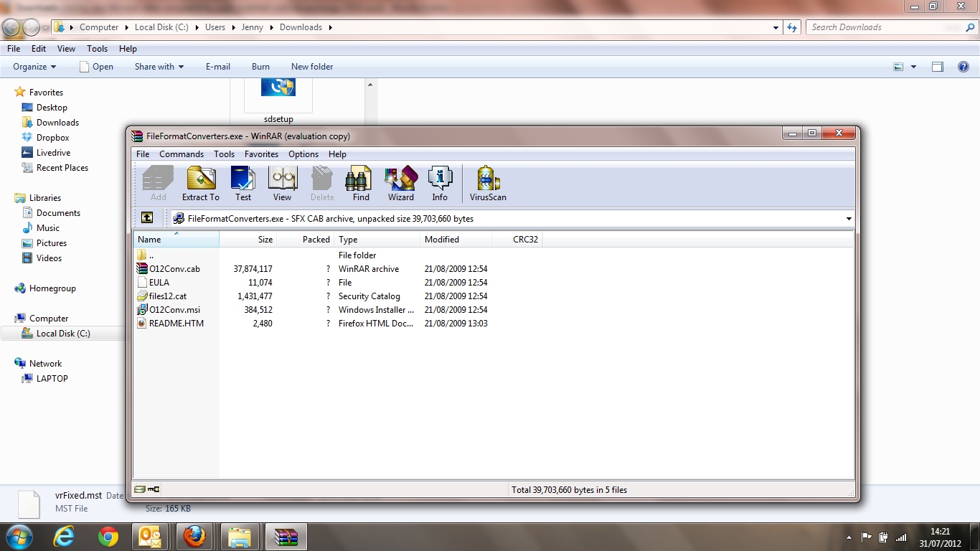Image resolution: width=980 pixels, height=551 pixels.
Task: Open the change view options arrow
Action: click(913, 67)
